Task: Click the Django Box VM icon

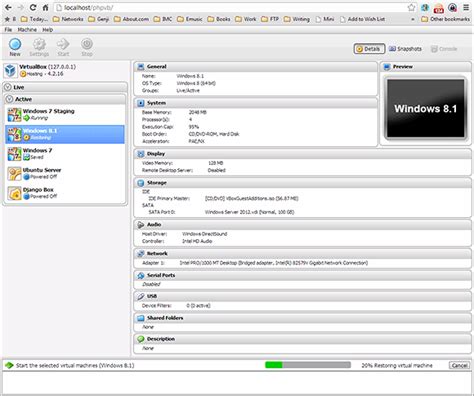Action: click(14, 193)
